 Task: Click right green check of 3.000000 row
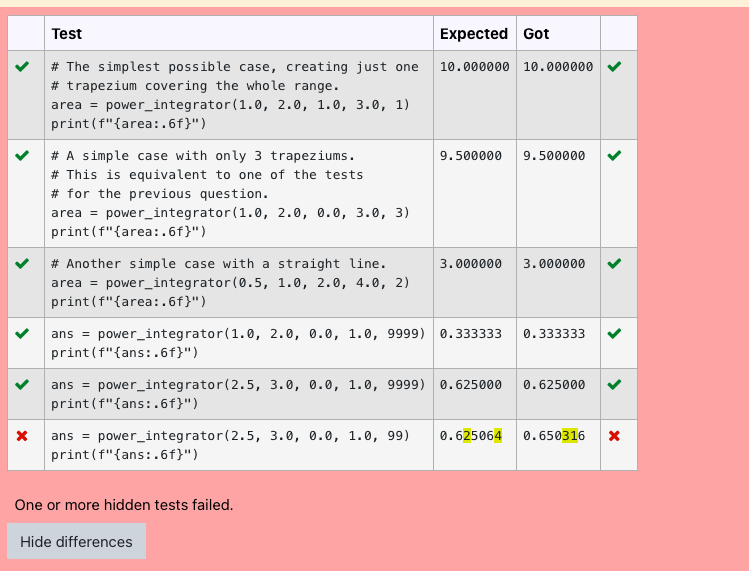tap(614, 263)
